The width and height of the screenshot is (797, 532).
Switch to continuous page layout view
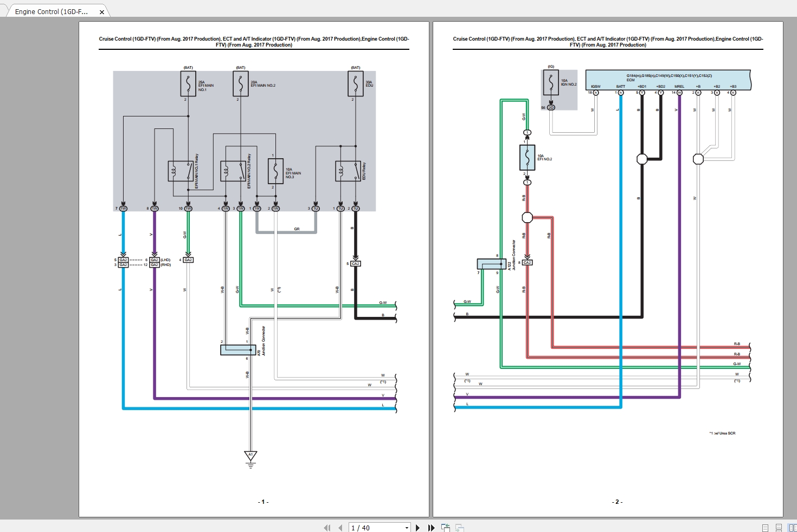pyautogui.click(x=779, y=528)
